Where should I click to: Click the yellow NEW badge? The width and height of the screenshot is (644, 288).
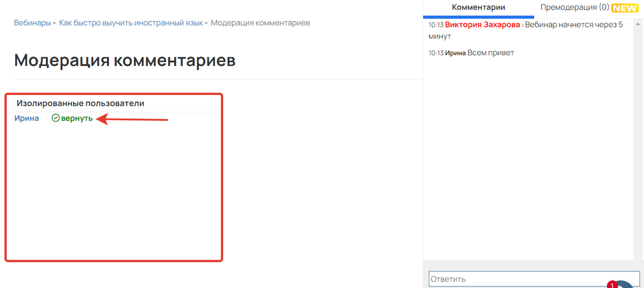point(625,8)
